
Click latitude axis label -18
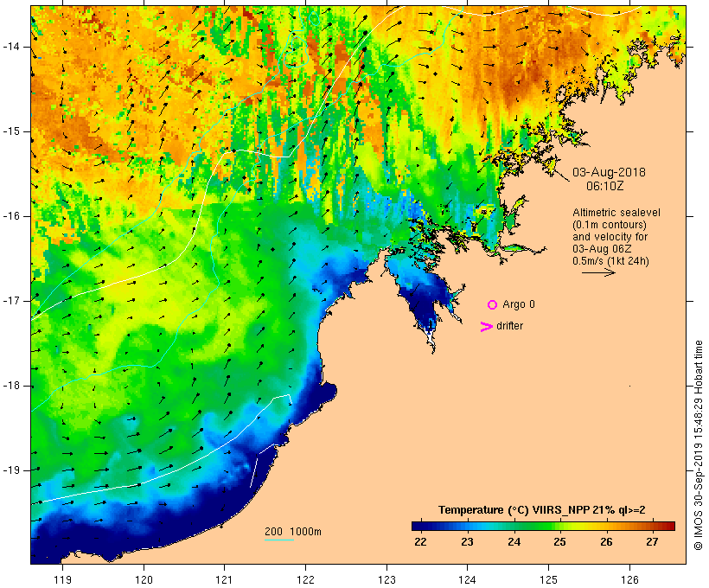(x=11, y=386)
